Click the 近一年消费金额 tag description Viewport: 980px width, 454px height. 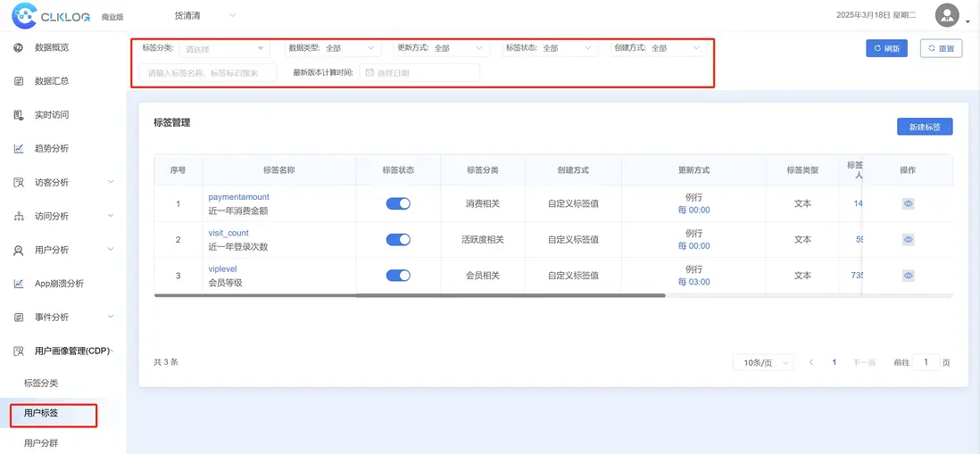(238, 211)
